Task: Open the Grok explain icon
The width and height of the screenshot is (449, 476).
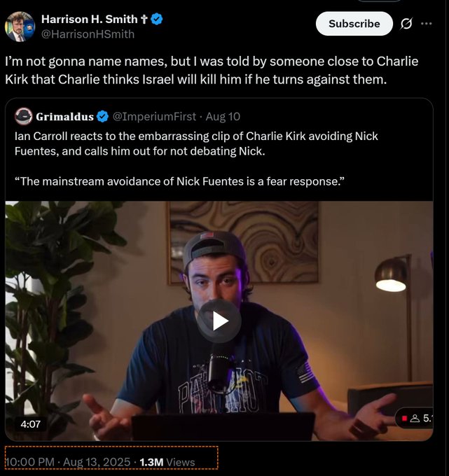Action: (x=406, y=24)
